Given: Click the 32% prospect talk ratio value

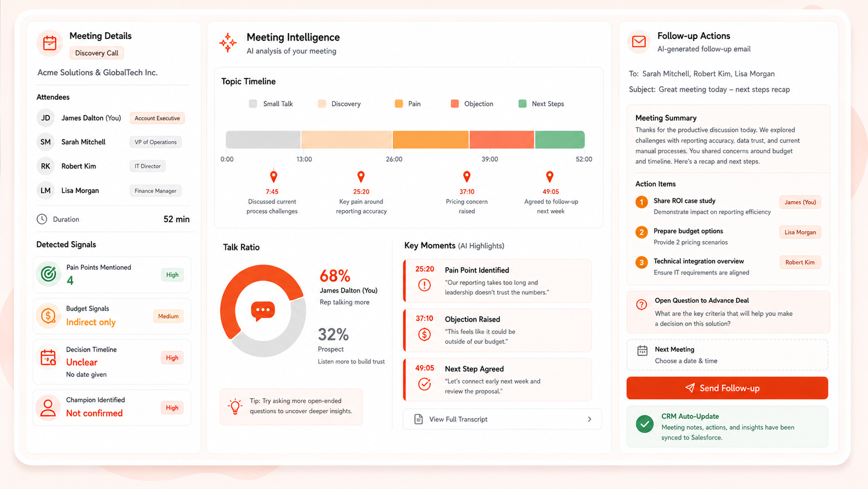Looking at the screenshot, I should point(333,334).
